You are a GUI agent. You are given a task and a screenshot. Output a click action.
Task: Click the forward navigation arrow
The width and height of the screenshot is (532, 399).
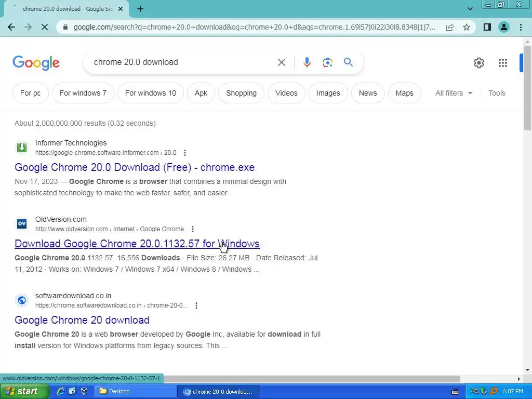tap(28, 27)
